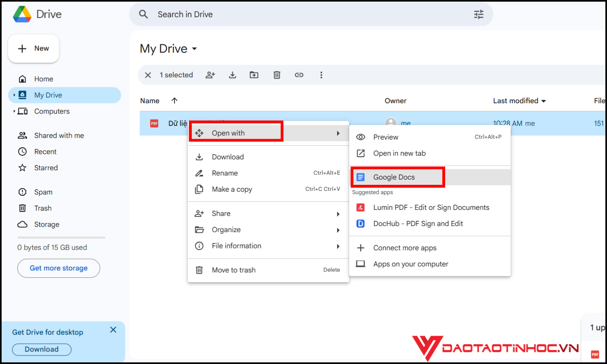Click the Get more storage button
This screenshot has width=607, height=364.
(59, 268)
